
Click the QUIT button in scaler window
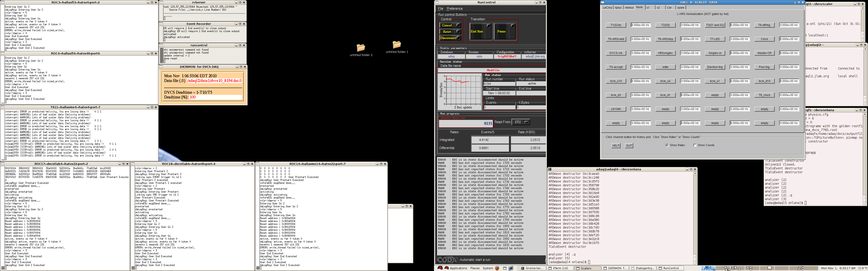pos(629,146)
